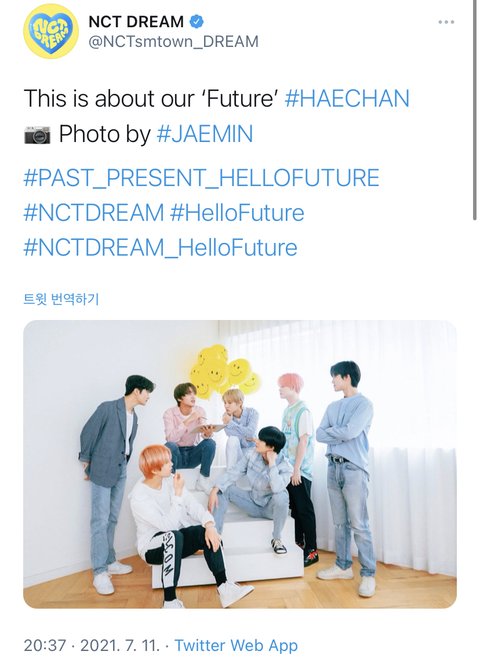Click the camera emoji icon

click(x=37, y=135)
